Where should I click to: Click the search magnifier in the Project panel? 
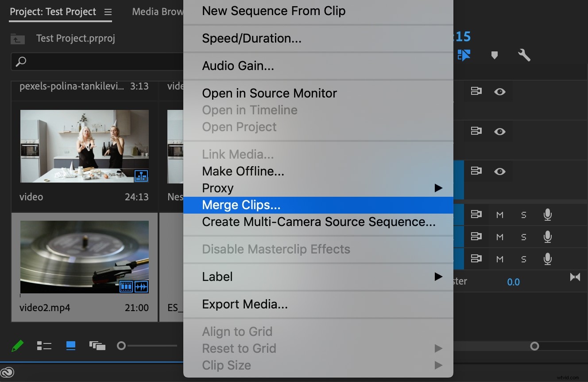[x=21, y=62]
